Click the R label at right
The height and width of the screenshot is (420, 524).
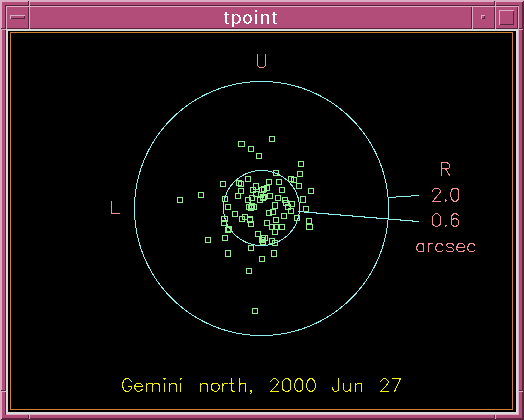click(x=445, y=169)
